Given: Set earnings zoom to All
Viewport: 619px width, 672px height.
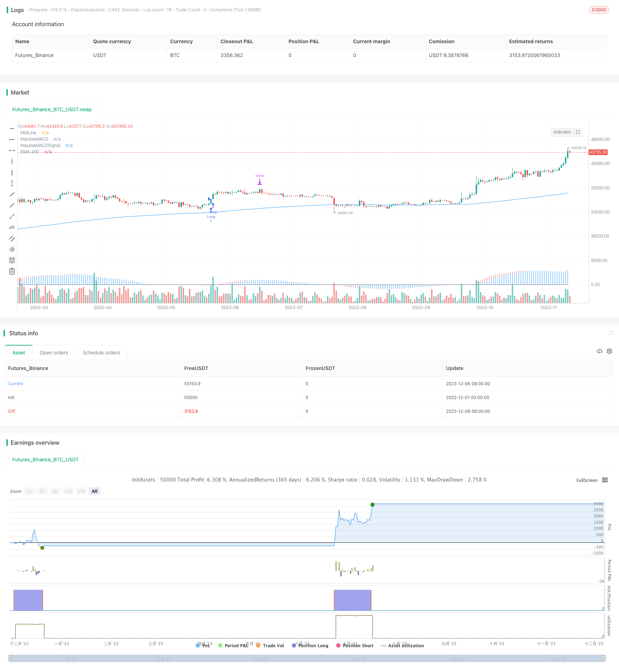Looking at the screenshot, I should [x=94, y=491].
